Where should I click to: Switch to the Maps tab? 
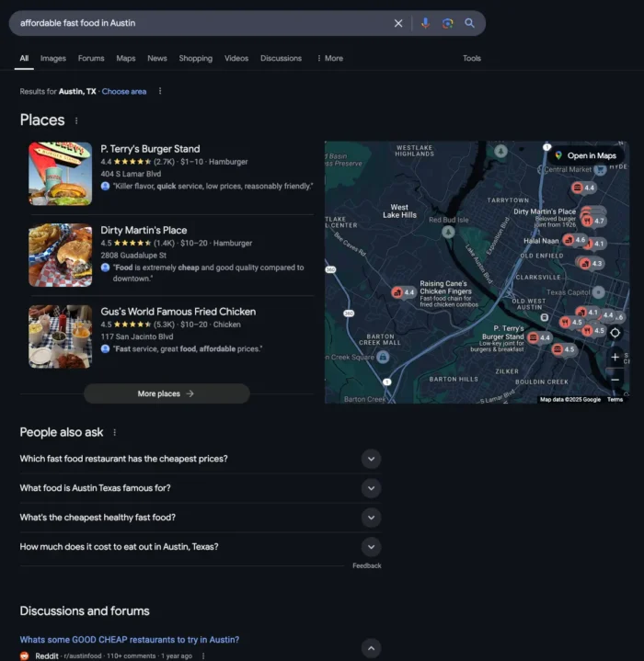[x=126, y=58]
